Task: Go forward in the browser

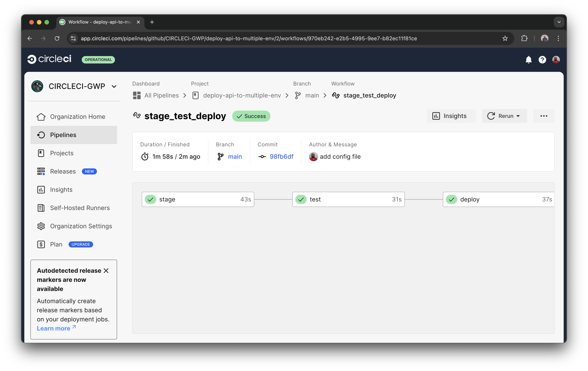Action: 43,38
